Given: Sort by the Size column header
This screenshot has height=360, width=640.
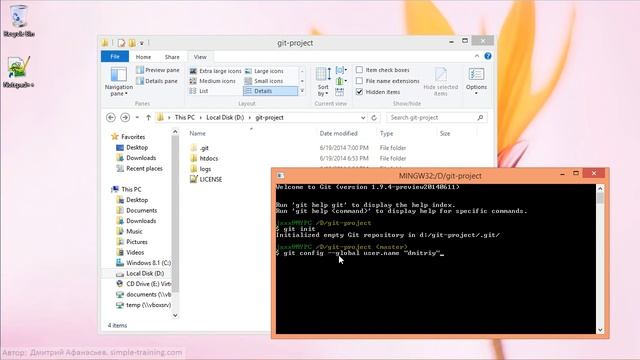Looking at the screenshot, I should (445, 133).
